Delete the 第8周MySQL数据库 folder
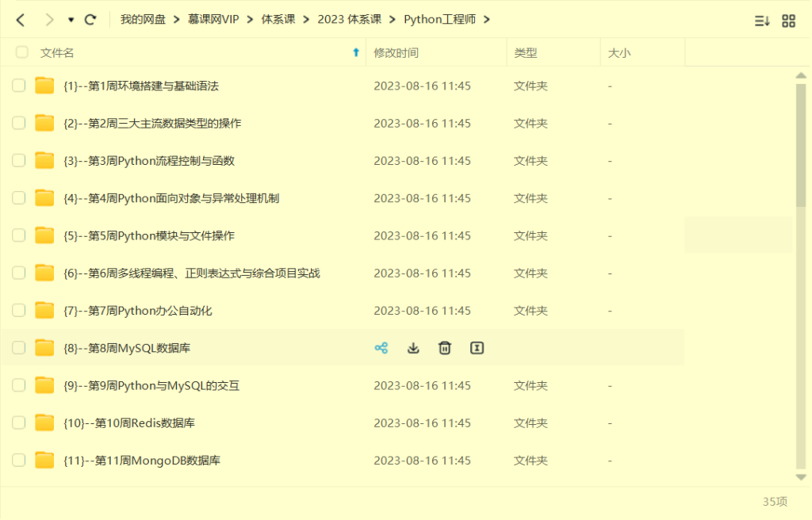Viewport: 812px width, 520px height. pyautogui.click(x=445, y=348)
